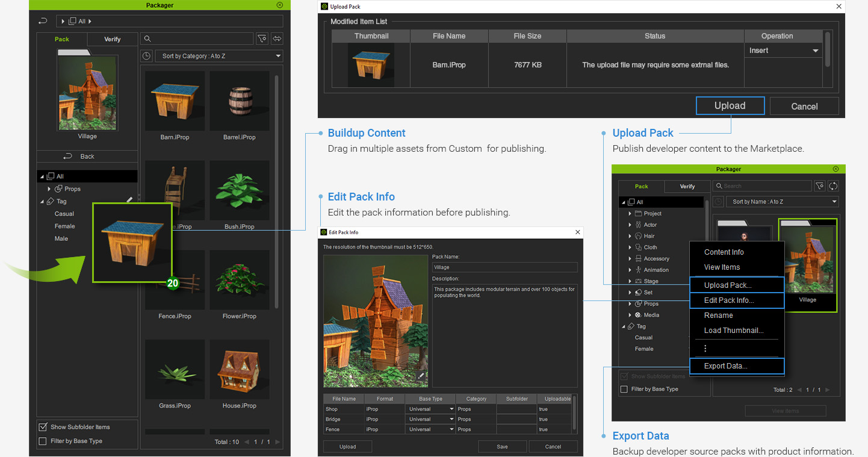Image resolution: width=868 pixels, height=457 pixels.
Task: Click the Pack Name field containing Village
Action: [x=504, y=267]
